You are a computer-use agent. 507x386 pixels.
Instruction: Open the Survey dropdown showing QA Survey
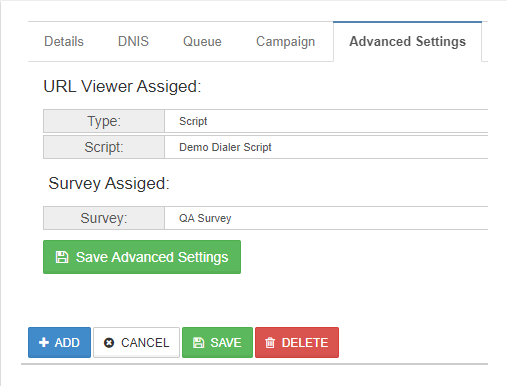coord(326,218)
